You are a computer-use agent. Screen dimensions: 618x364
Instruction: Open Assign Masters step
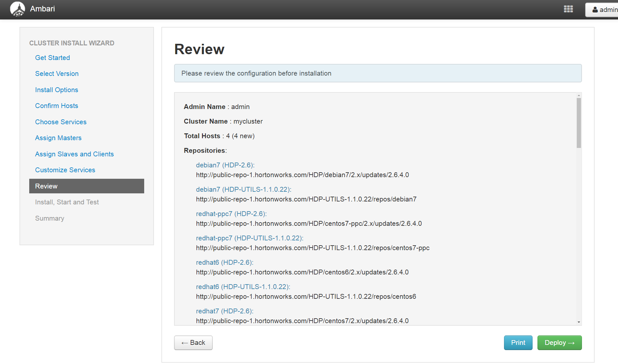[x=58, y=138]
